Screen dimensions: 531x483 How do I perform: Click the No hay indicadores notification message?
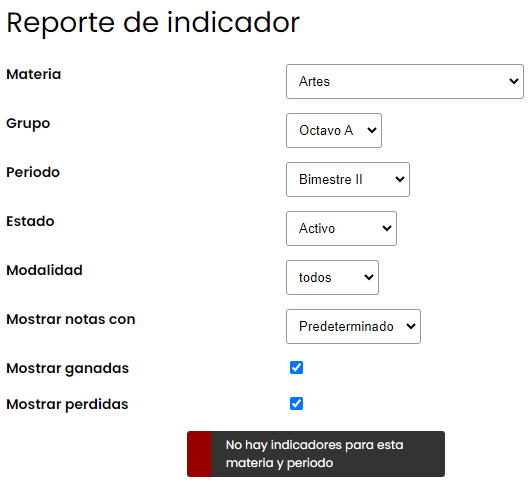point(314,454)
